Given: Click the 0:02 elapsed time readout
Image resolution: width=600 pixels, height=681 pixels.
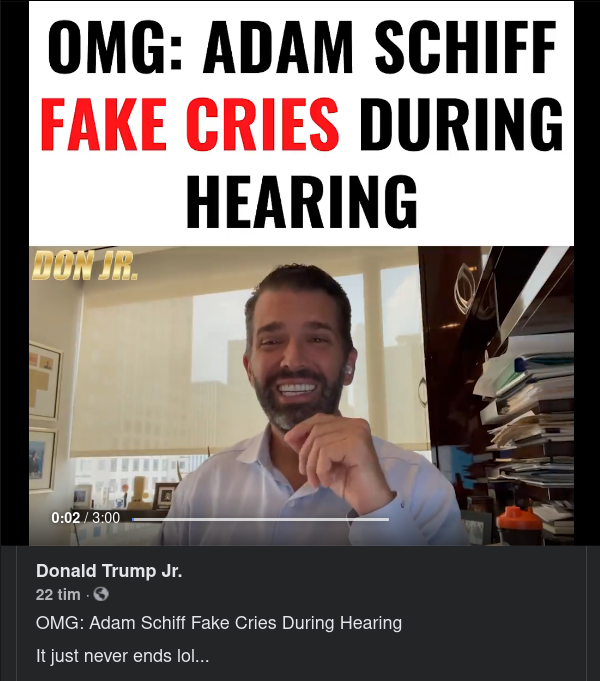Looking at the screenshot, I should pyautogui.click(x=66, y=518).
